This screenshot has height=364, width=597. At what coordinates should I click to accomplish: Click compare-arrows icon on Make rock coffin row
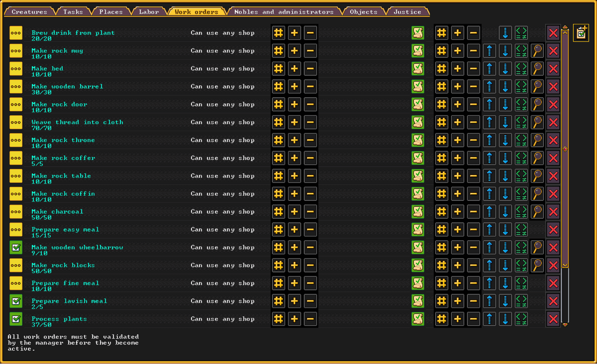[521, 194]
